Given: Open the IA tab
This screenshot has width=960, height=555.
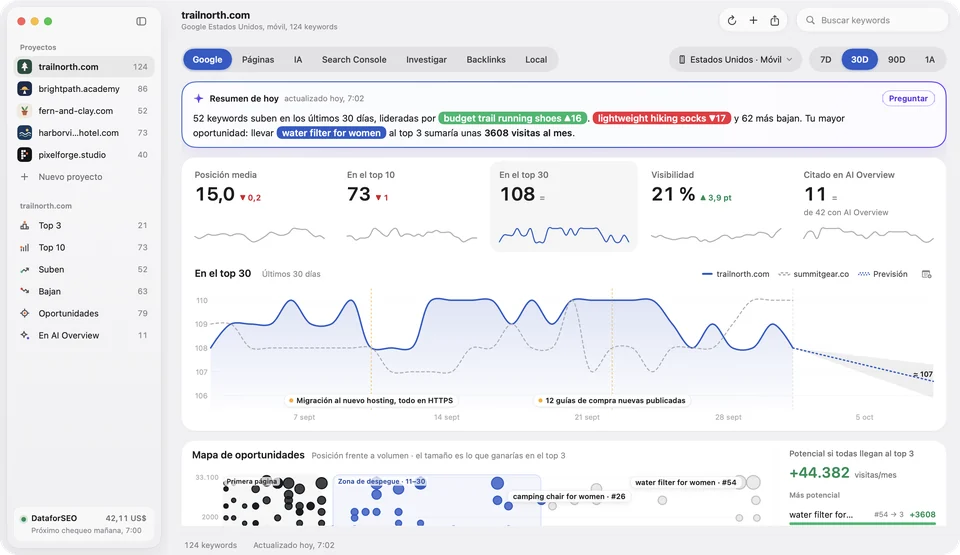Looking at the screenshot, I should point(298,59).
